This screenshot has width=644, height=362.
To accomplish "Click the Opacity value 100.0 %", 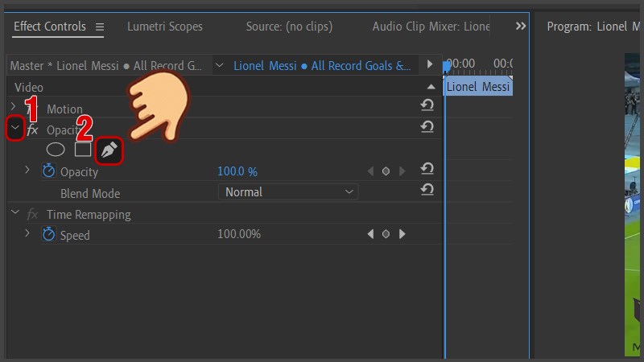I will (x=237, y=171).
